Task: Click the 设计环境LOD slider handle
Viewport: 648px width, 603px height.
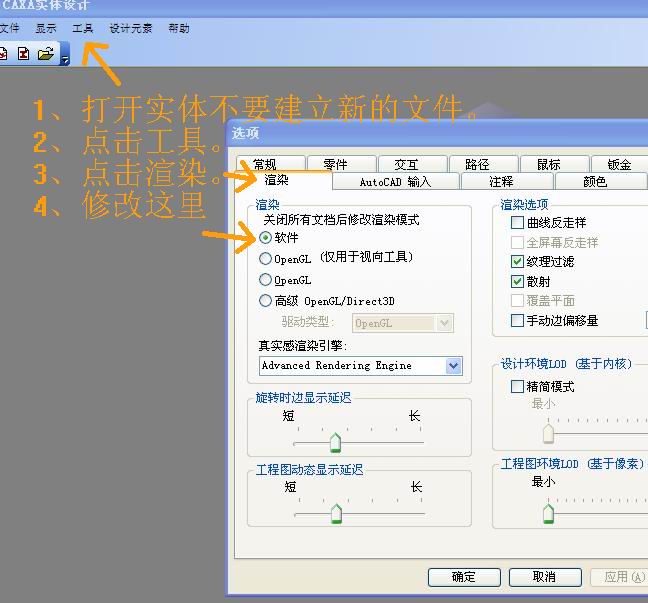Action: [548, 434]
